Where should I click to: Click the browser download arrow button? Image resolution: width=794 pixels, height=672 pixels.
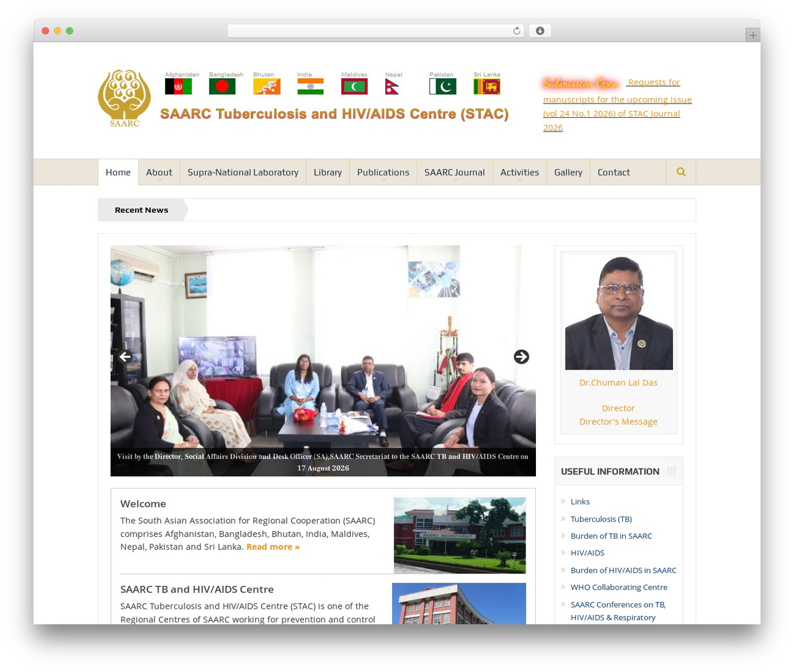540,31
